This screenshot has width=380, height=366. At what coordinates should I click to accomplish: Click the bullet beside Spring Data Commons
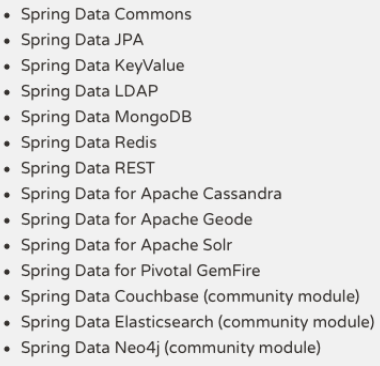[7, 16]
